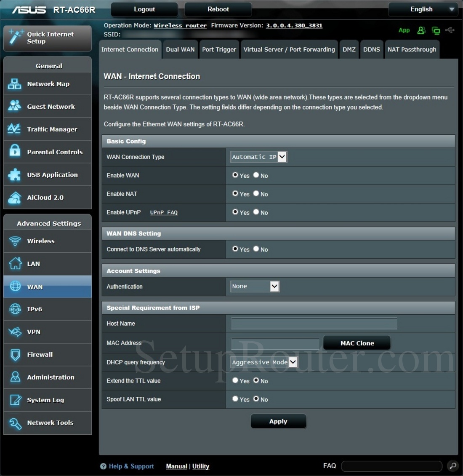Viewport: 463px width, 476px height.
Task: Click the Host Name input field
Action: click(314, 324)
